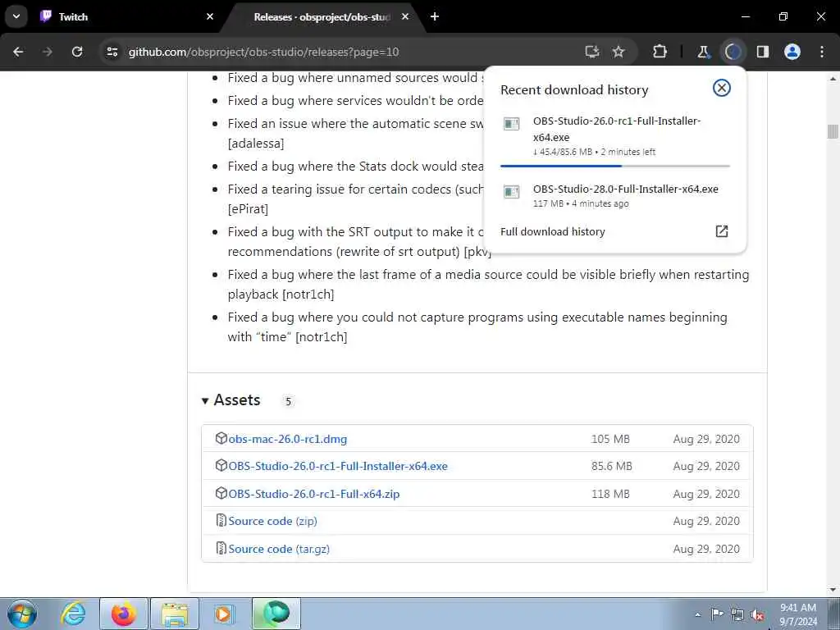The image size is (840, 630).
Task: Open the Chrome three-dot menu
Action: pos(822,52)
